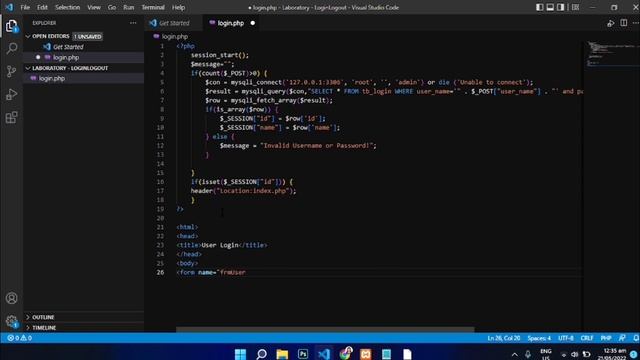Collapse the Open Editors section
Viewport: 640px width, 360px height.
coord(28,36)
